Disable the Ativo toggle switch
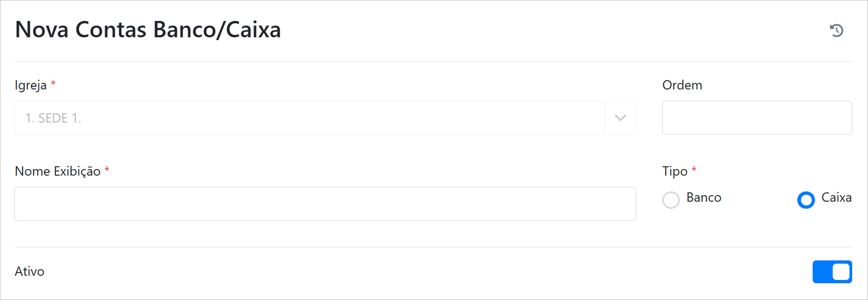 tap(832, 272)
